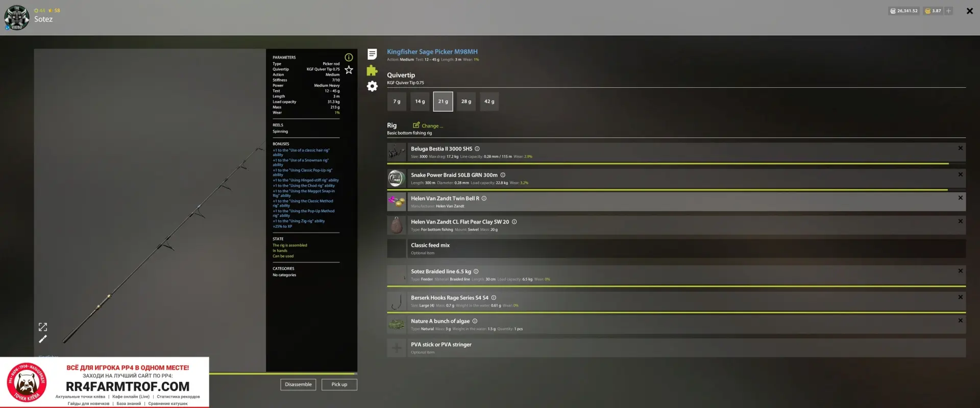Screen dimensions: 980x408
Task: Select the empty Classic feed mix slot
Action: point(676,248)
